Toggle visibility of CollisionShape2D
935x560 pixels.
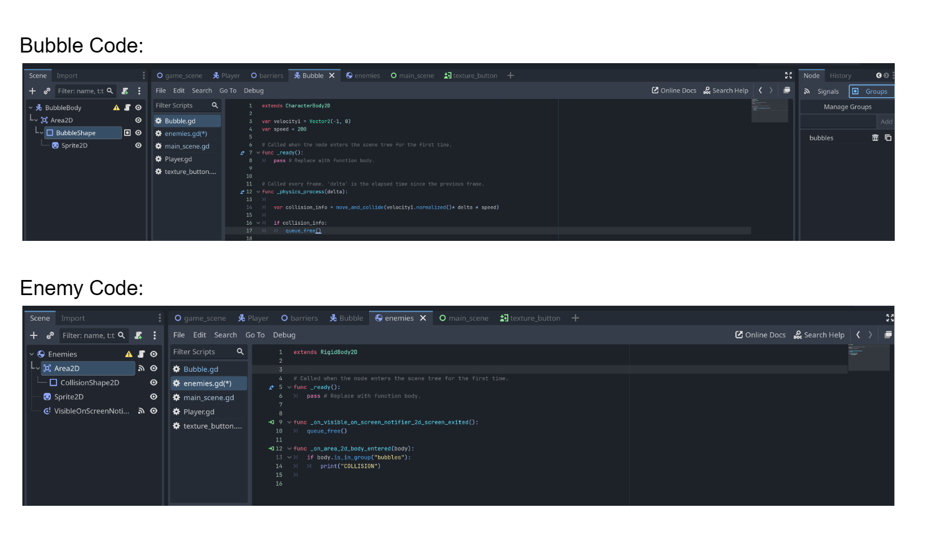pyautogui.click(x=154, y=382)
